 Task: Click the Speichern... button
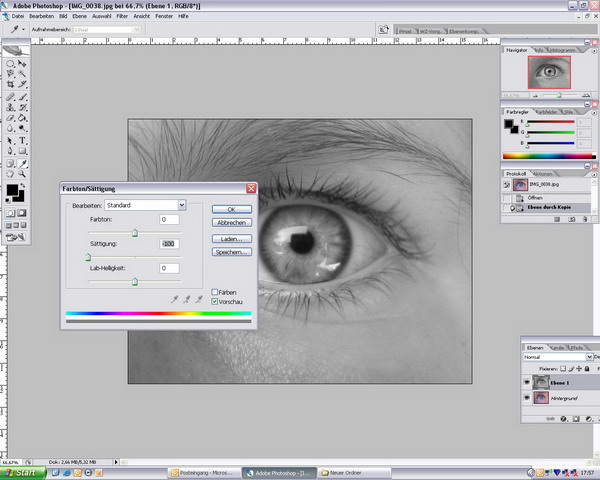[x=232, y=252]
